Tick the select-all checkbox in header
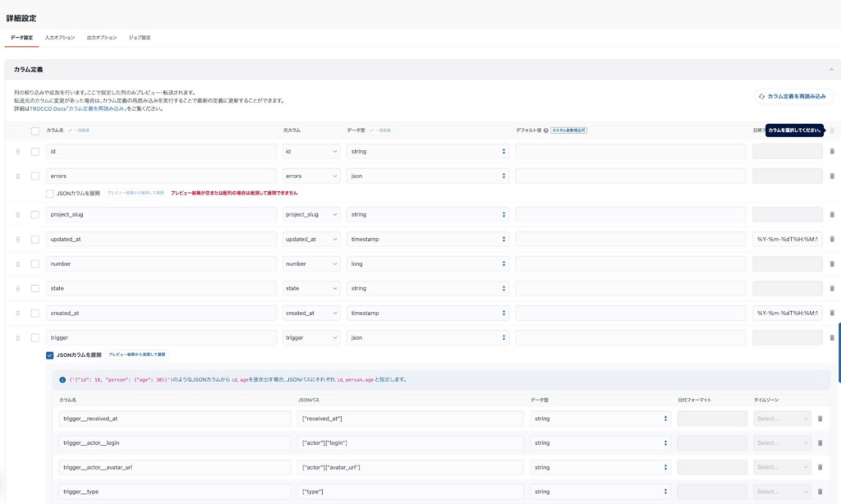841x504 pixels. click(34, 131)
